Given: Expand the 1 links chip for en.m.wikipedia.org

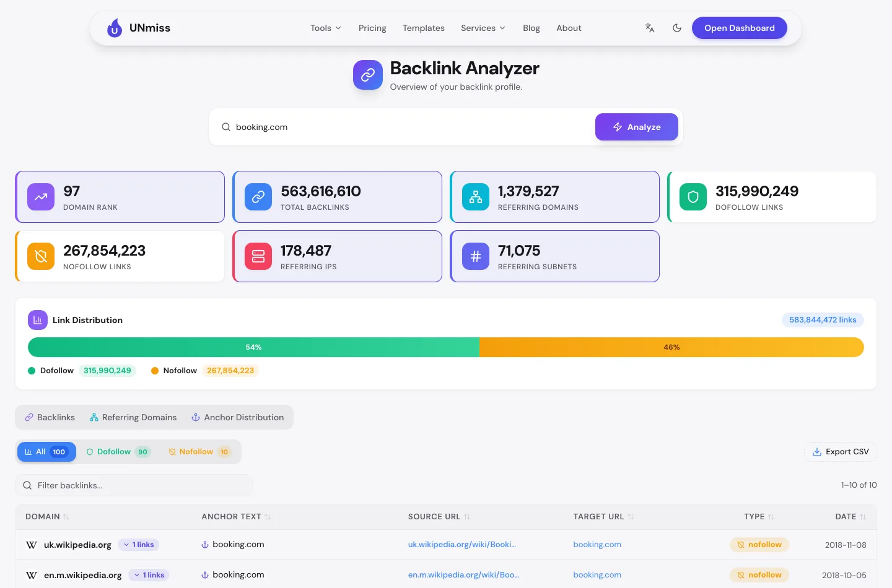Looking at the screenshot, I should click(x=149, y=575).
